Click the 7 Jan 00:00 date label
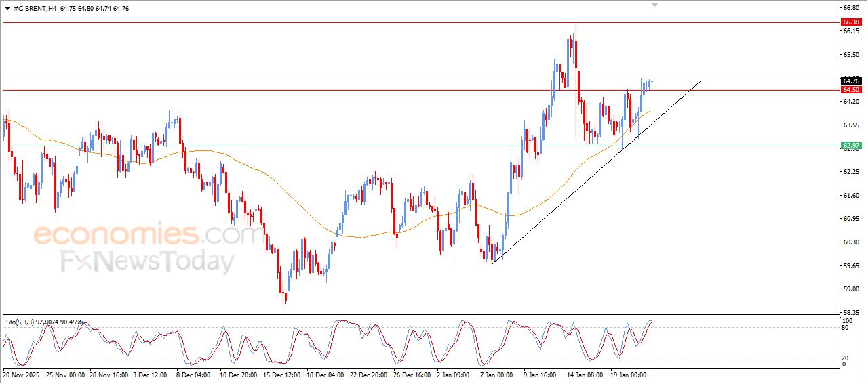Image resolution: width=868 pixels, height=384 pixels. point(494,374)
